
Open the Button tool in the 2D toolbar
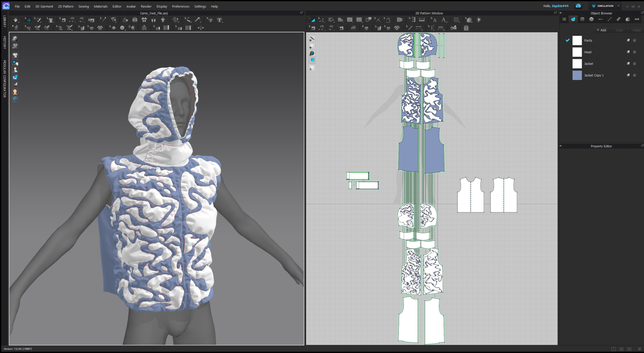[x=122, y=28]
